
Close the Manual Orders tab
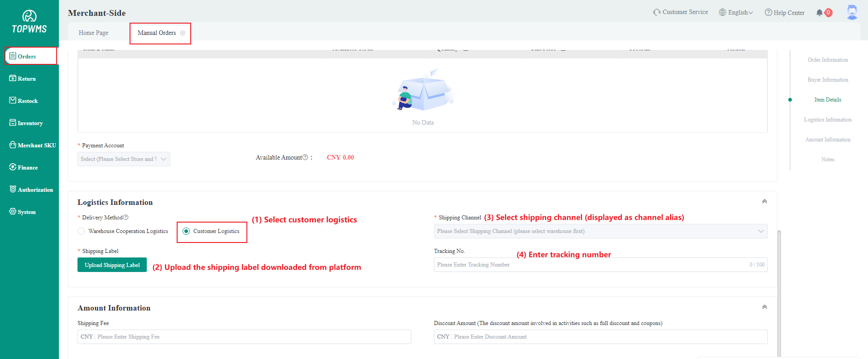(x=183, y=33)
